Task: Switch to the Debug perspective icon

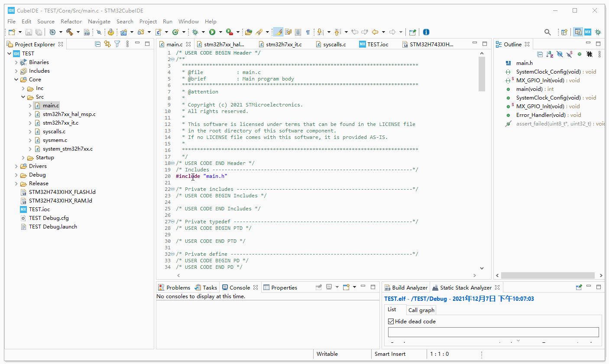Action: point(598,32)
